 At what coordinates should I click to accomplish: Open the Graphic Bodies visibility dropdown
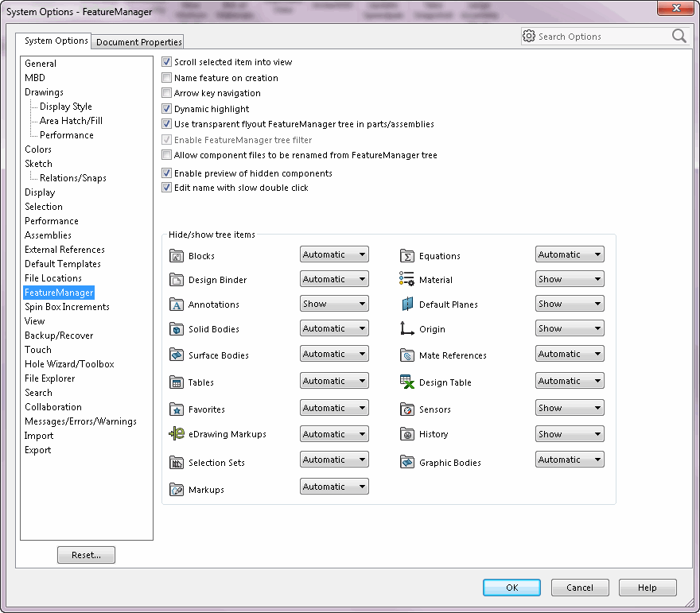570,460
